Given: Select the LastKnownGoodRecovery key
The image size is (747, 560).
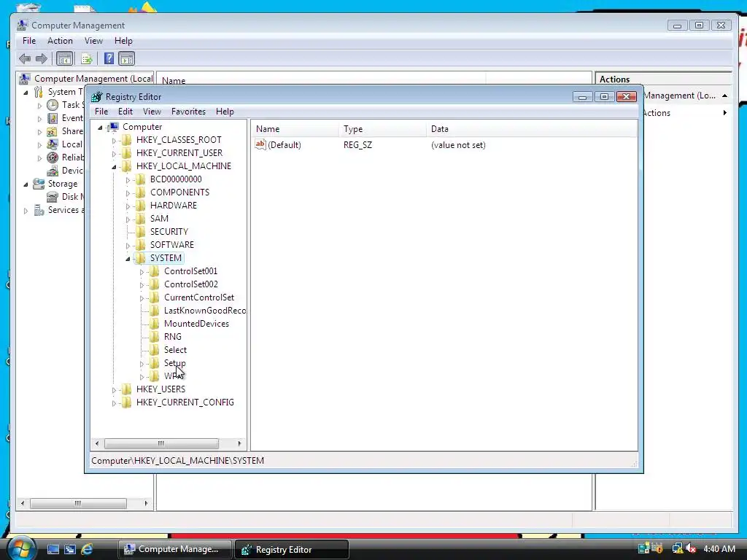Looking at the screenshot, I should 204,311.
